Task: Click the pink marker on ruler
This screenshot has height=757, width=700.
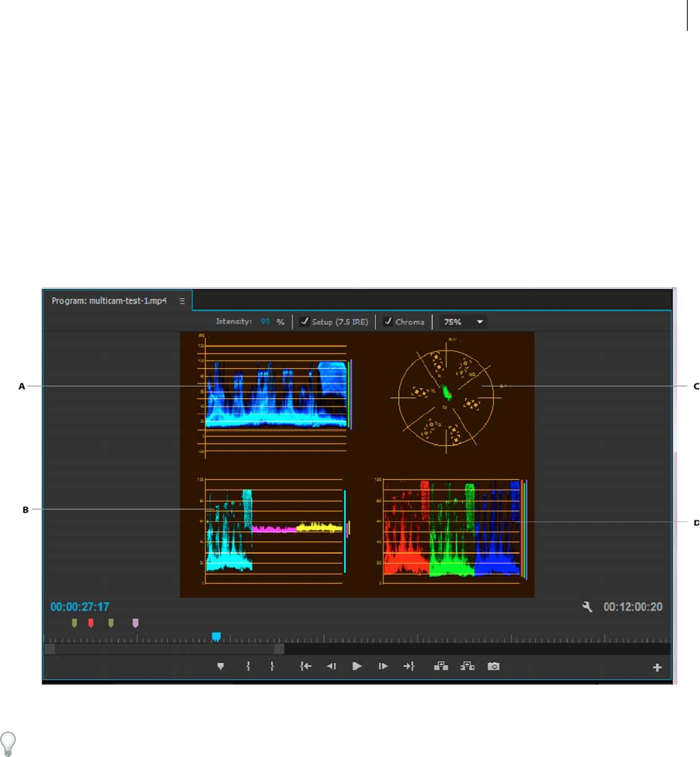Action: pyautogui.click(x=136, y=623)
